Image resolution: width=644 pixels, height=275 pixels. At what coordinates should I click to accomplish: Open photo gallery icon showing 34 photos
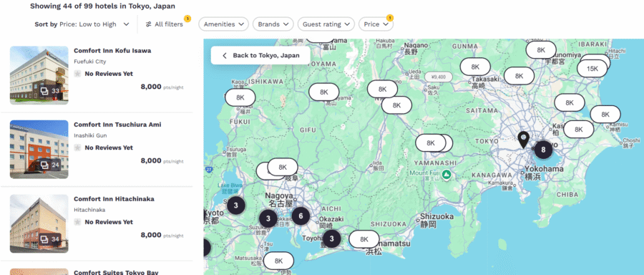point(49,239)
